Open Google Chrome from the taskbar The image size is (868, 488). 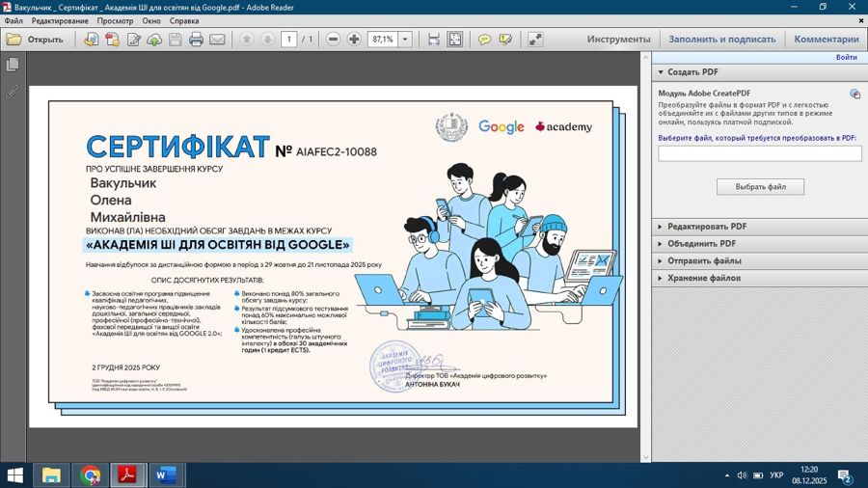coord(90,474)
